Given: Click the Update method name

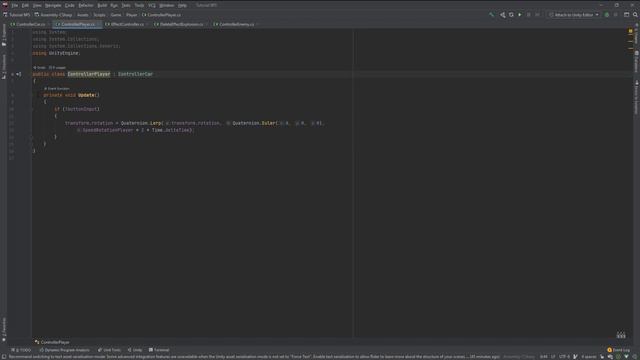Looking at the screenshot, I should (x=86, y=95).
